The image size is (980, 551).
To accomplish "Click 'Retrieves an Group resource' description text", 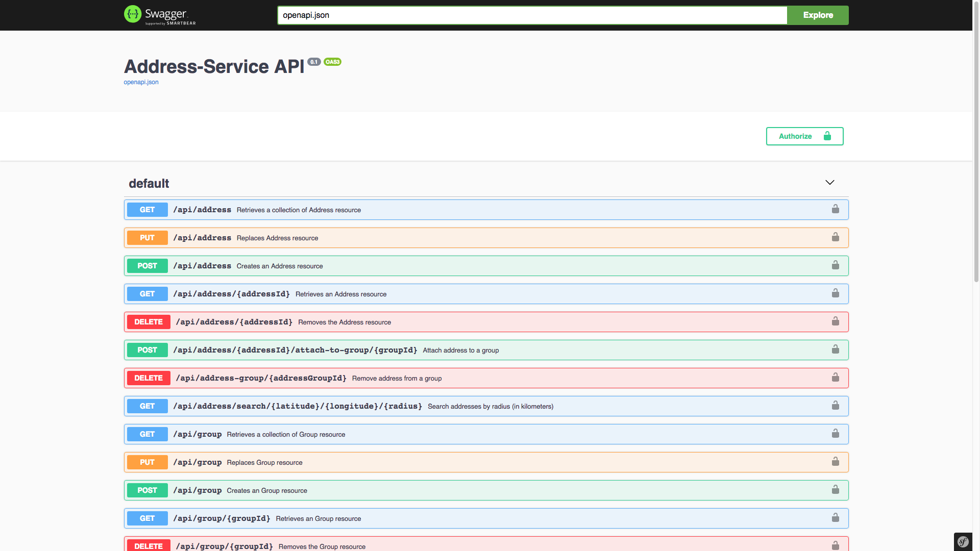I will pyautogui.click(x=318, y=519).
